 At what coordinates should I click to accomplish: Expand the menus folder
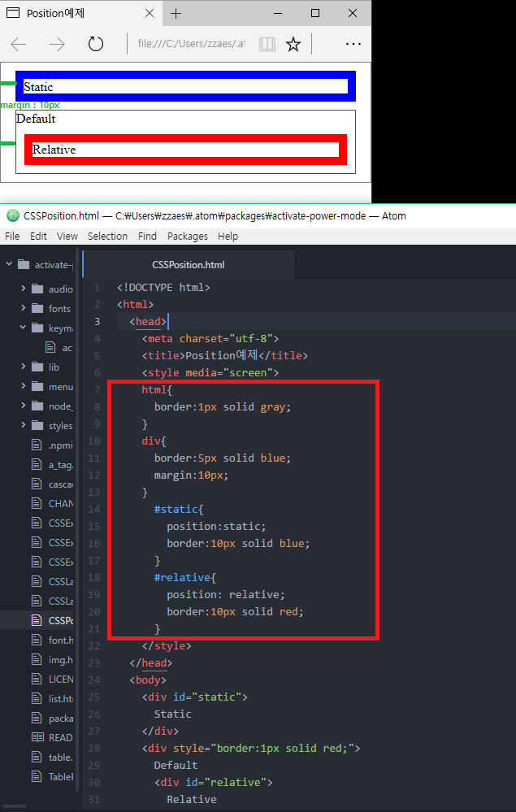(x=24, y=386)
